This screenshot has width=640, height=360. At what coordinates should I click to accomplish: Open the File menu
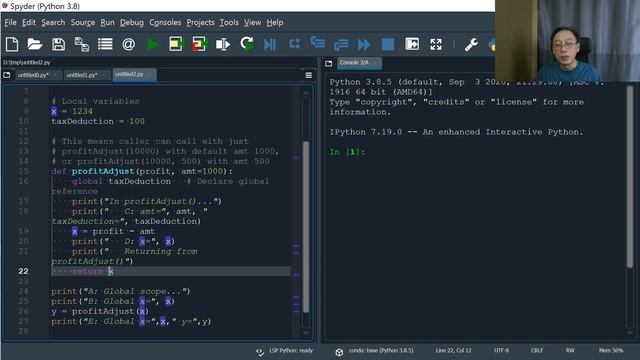coord(10,22)
